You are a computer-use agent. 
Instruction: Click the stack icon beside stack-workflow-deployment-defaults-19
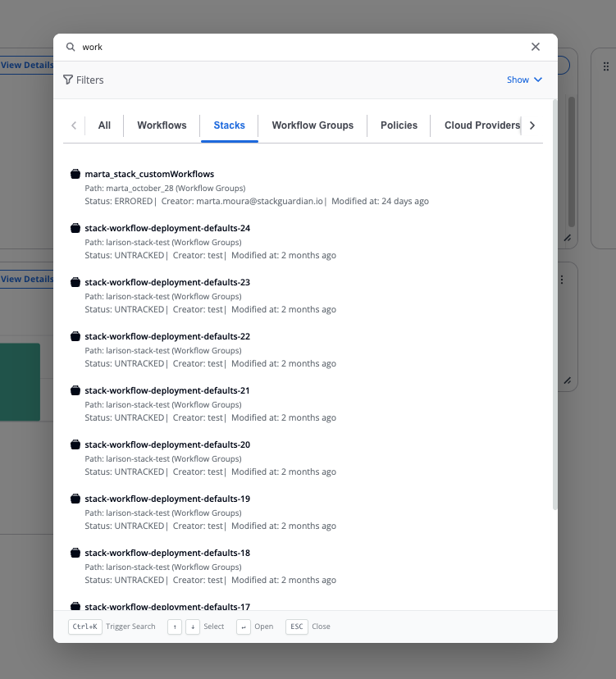tap(75, 499)
